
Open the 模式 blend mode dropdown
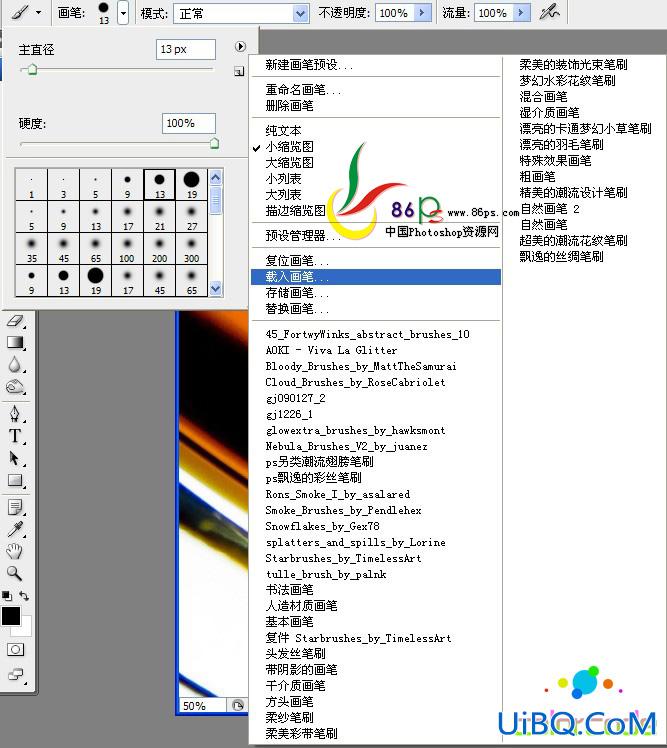pos(240,13)
